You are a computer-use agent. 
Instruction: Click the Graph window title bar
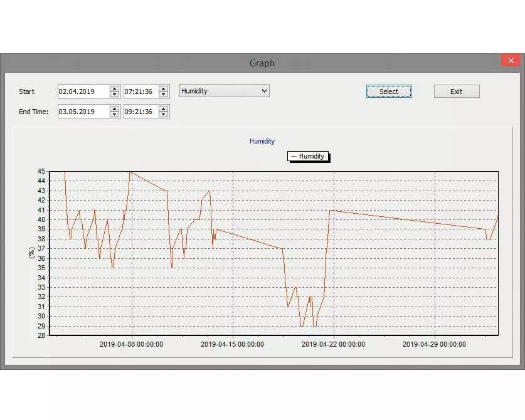tap(262, 63)
